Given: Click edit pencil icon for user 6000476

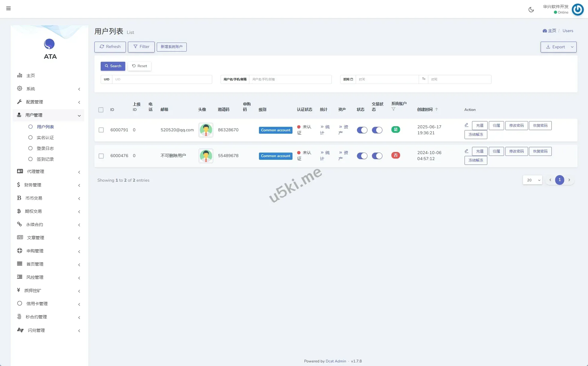Looking at the screenshot, I should pos(466,151).
